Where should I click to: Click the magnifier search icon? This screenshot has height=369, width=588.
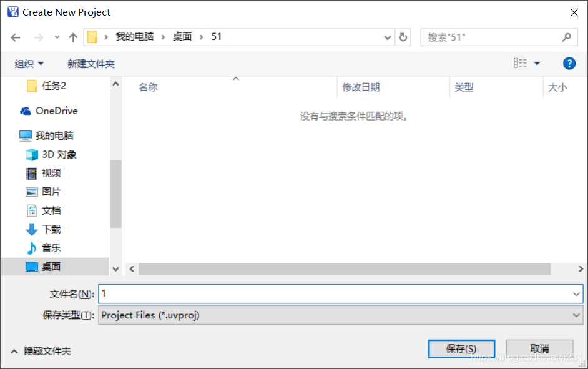click(x=567, y=37)
